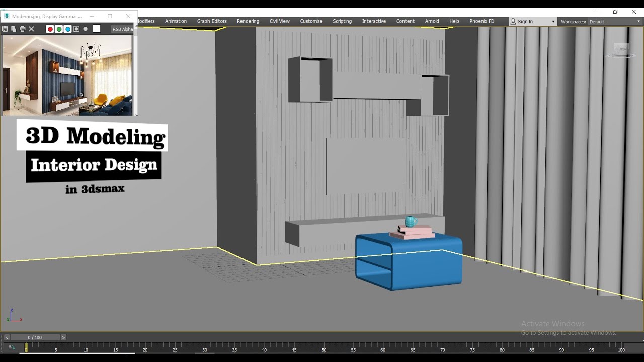Open the Customize menu
The image size is (644, 362).
pyautogui.click(x=311, y=21)
